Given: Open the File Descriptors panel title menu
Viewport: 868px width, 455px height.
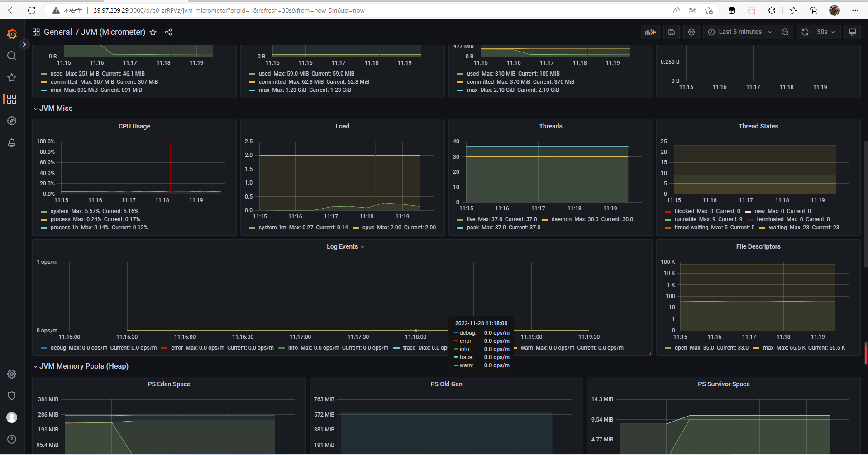Looking at the screenshot, I should pos(758,246).
